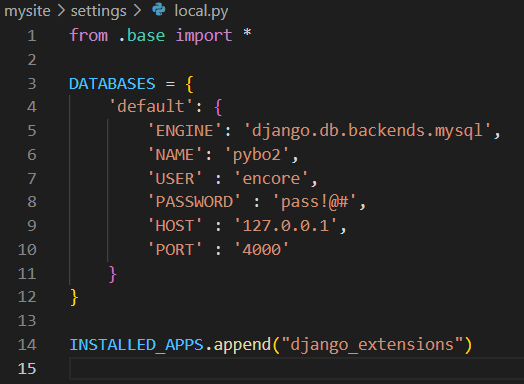Click the 'PORT' key
This screenshot has width=524, height=384.
(175, 250)
